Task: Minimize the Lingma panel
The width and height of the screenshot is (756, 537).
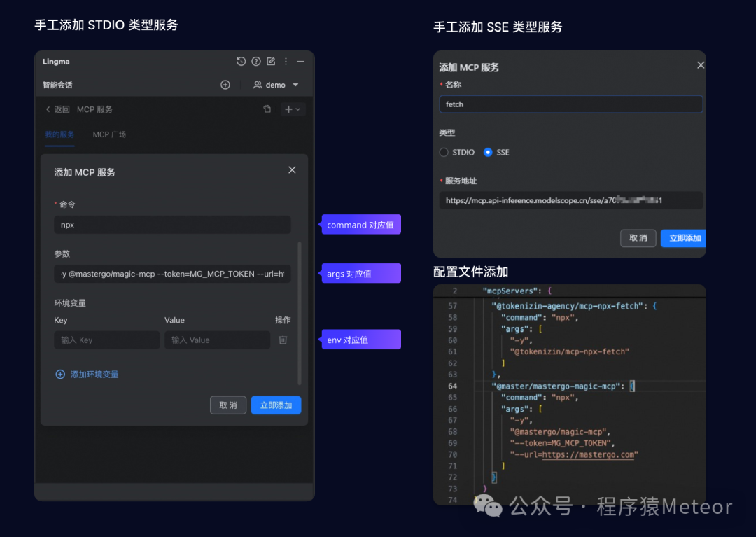Action: 301,61
